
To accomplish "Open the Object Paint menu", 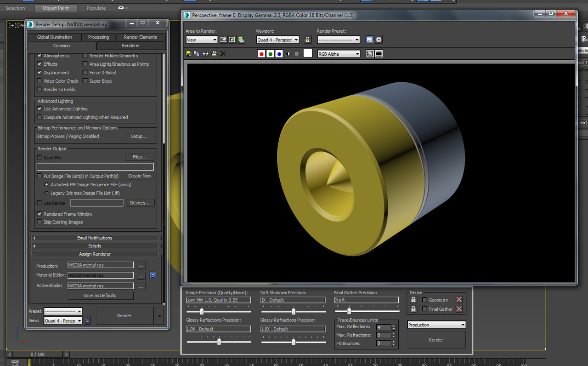I will (55, 8).
